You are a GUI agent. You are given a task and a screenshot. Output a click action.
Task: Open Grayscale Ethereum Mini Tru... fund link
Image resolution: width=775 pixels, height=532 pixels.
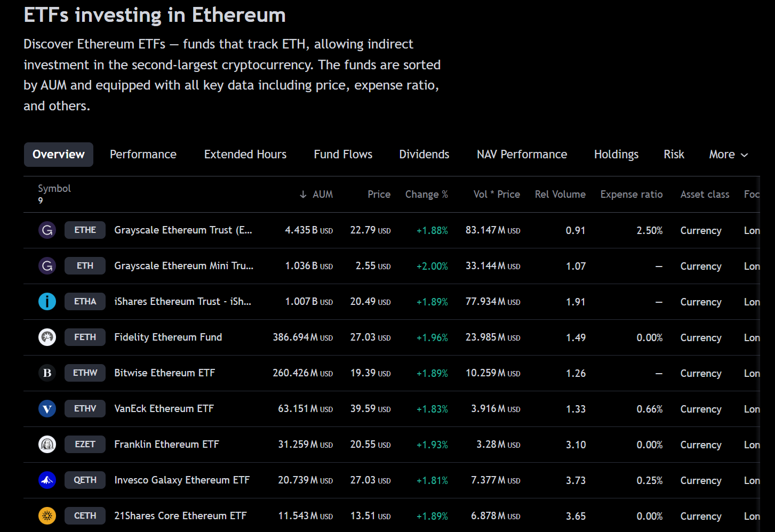183,266
